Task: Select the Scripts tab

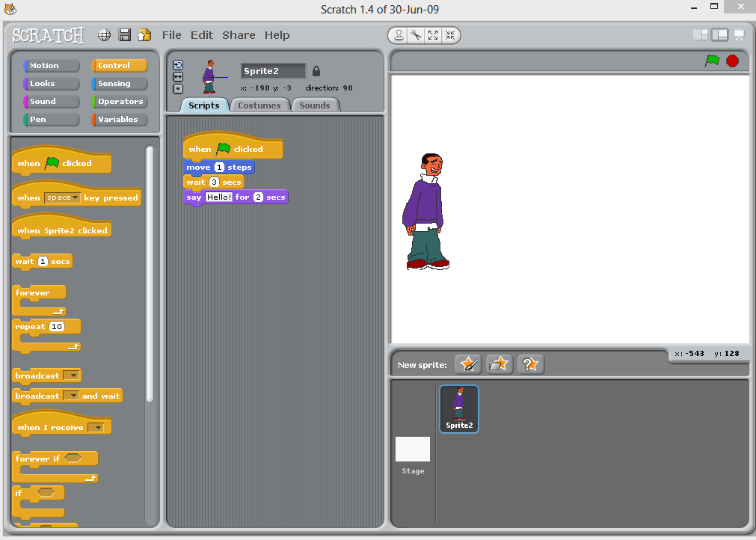Action: pyautogui.click(x=204, y=105)
